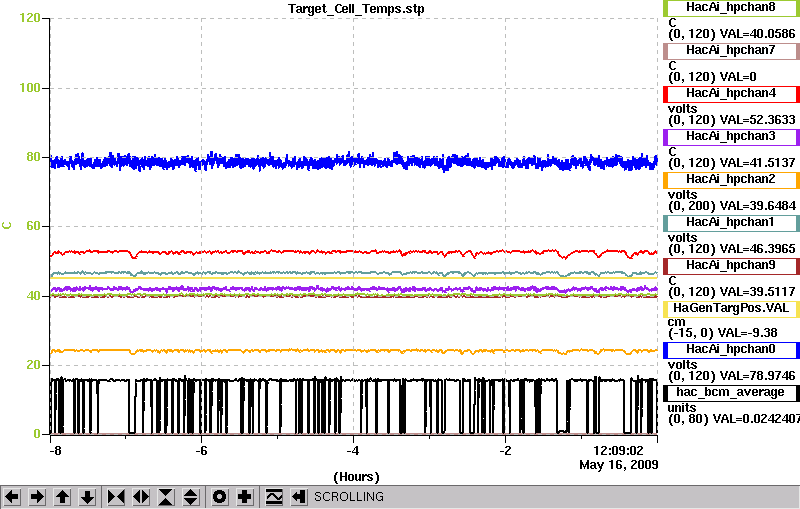Select the HacAi_hpchan3 legend entry

731,137
